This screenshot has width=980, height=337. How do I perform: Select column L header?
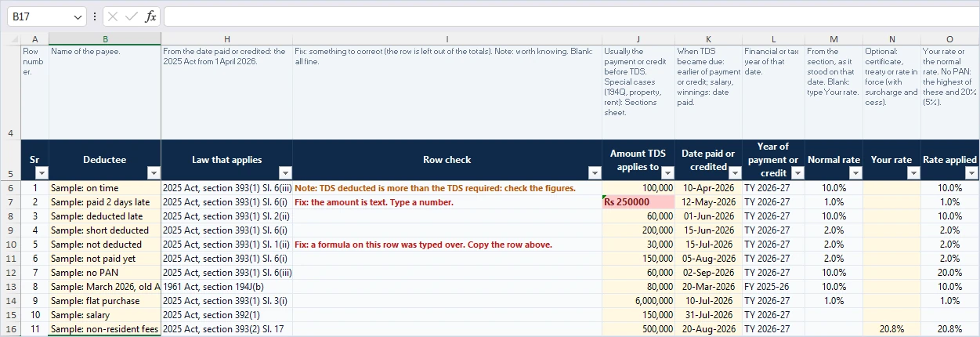tap(773, 39)
